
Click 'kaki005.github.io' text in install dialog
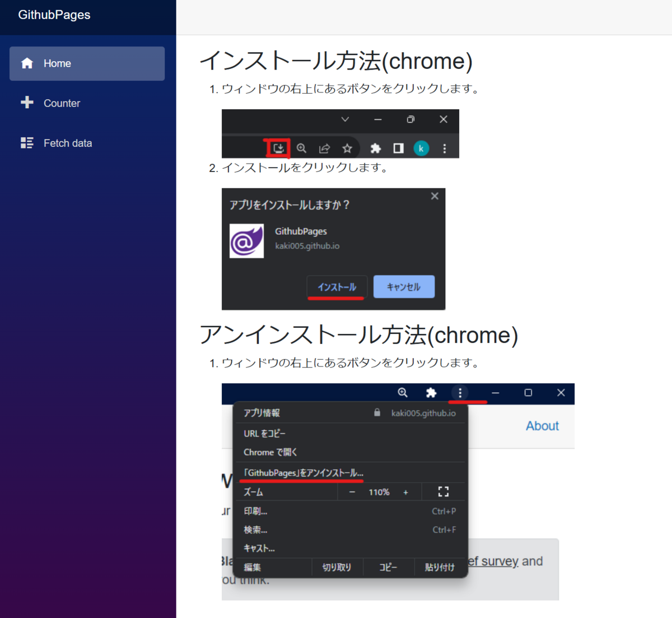(307, 246)
